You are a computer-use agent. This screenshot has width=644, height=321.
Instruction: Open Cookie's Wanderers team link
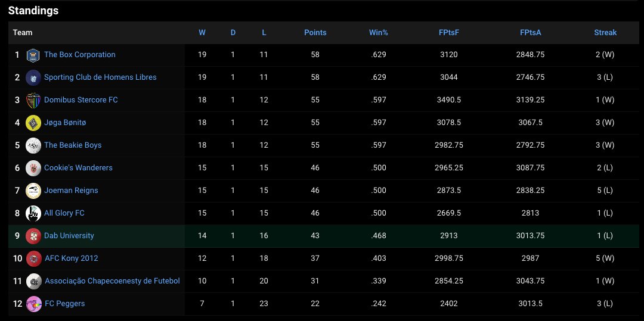[78, 167]
